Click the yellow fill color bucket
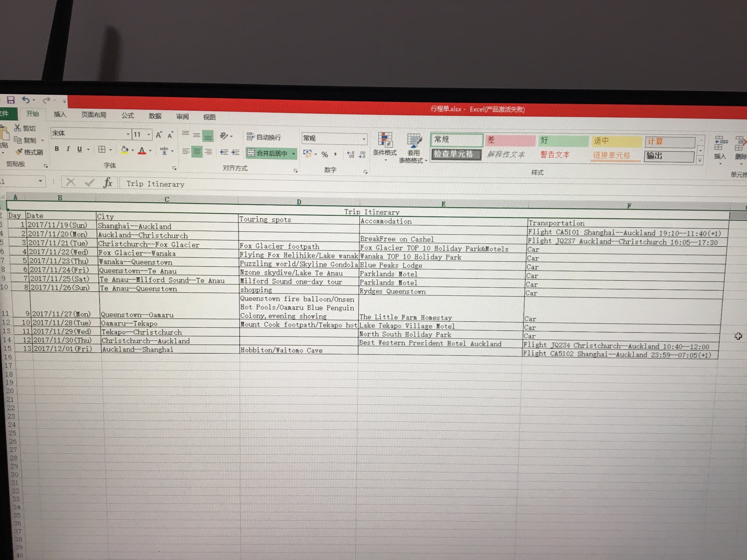 point(124,150)
